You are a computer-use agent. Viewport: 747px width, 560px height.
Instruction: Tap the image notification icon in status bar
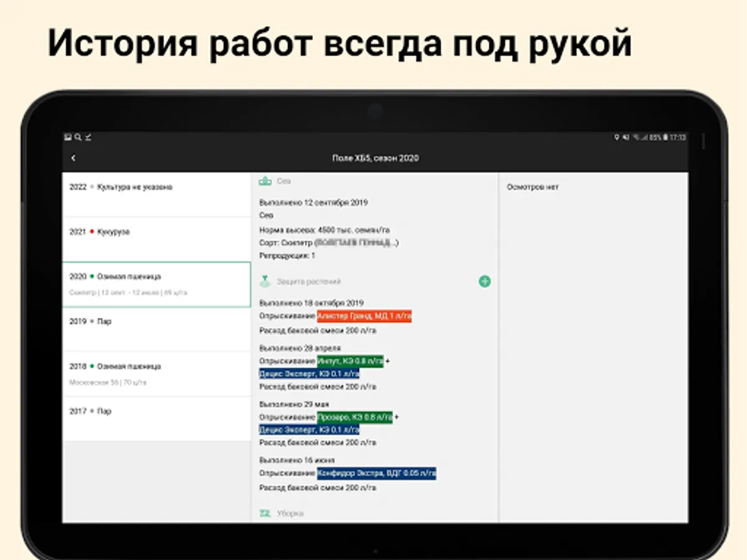coord(68,137)
